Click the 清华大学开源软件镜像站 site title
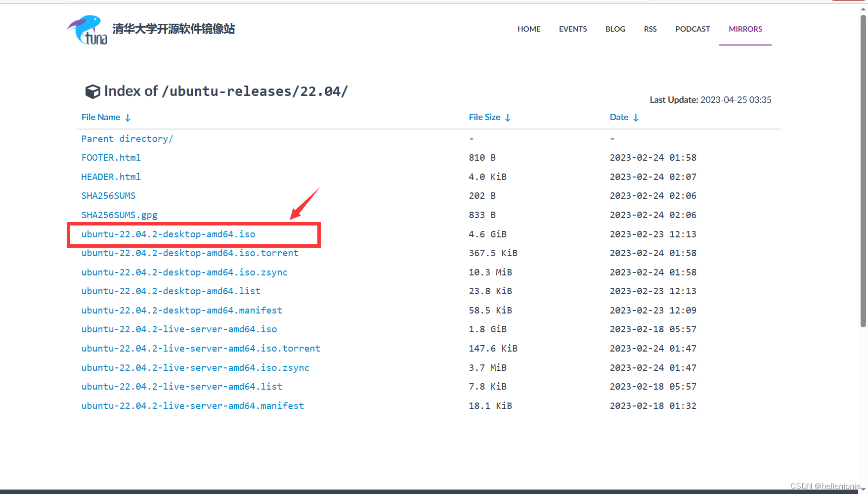 [x=174, y=29]
